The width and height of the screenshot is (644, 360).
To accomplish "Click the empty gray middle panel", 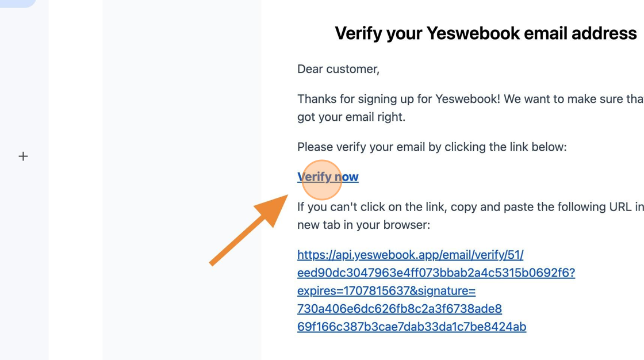I will 182,180.
